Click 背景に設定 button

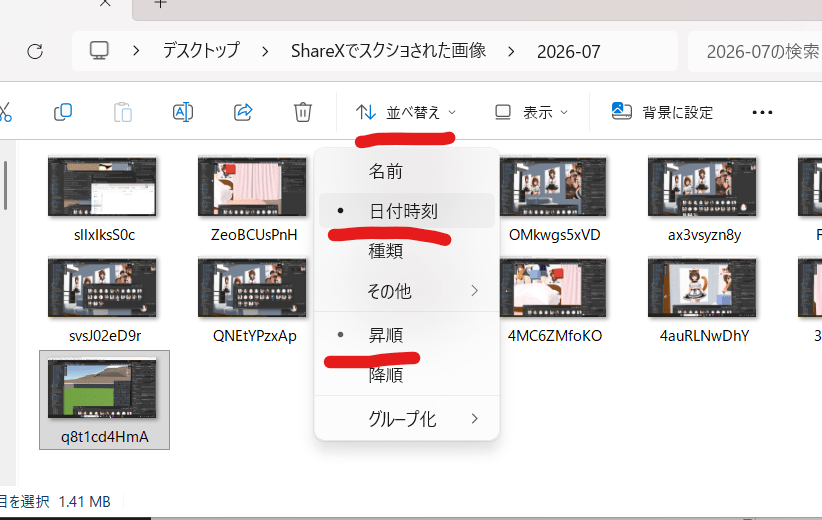click(x=662, y=112)
